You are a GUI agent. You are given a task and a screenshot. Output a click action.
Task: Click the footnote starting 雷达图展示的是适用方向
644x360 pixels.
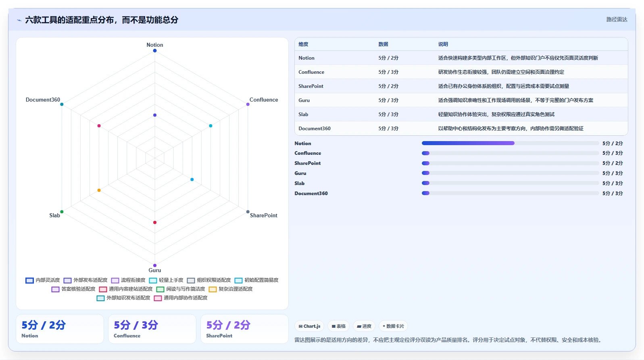(449, 340)
